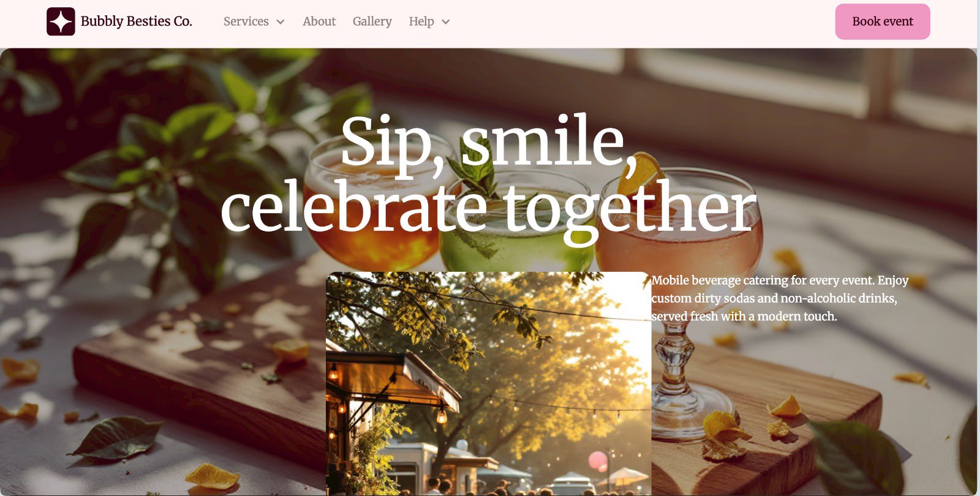Open the Help menu item
Viewport: 980px width, 496px height.
[421, 21]
